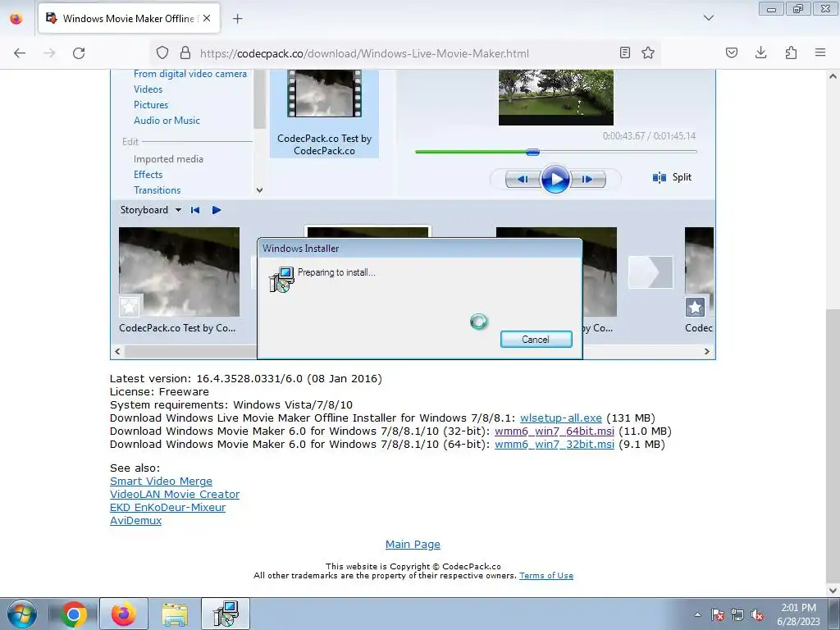
Task: Select the Windows Movie Maker Offline tab
Action: click(129, 19)
